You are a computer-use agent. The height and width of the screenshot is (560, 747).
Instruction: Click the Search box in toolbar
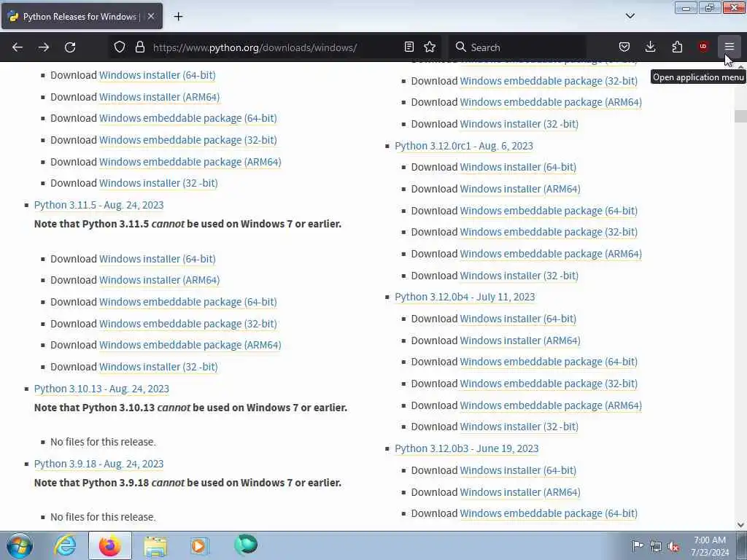tap(517, 47)
